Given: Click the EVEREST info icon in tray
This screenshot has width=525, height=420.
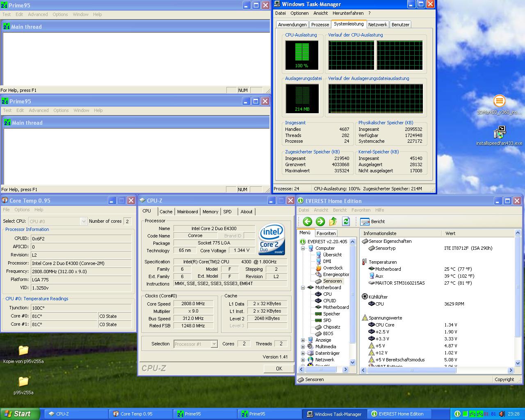Looking at the screenshot, I should point(457,414).
